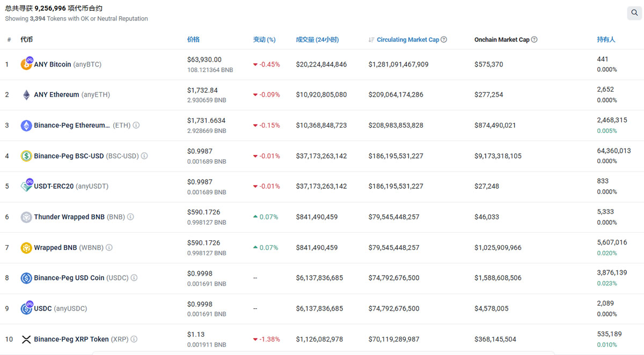
Task: Click price $63,930.00 of ANY Bitcoin
Action: [x=204, y=60]
